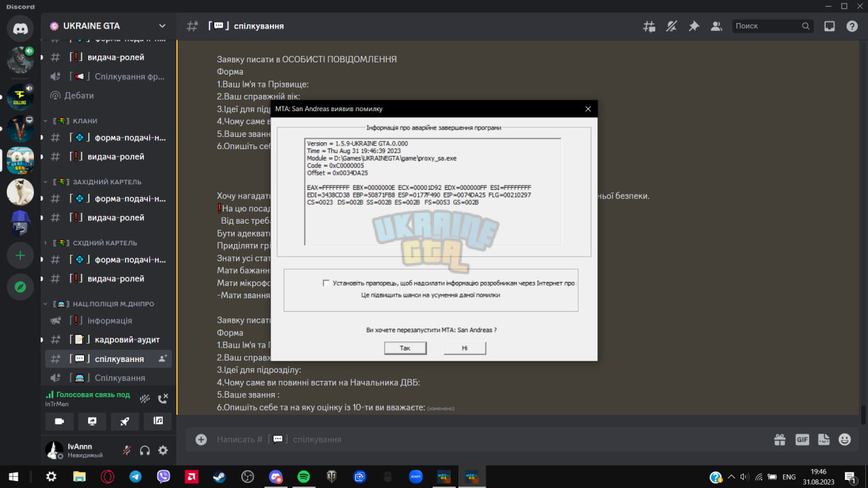Open Spotify from the taskbar

click(303, 476)
